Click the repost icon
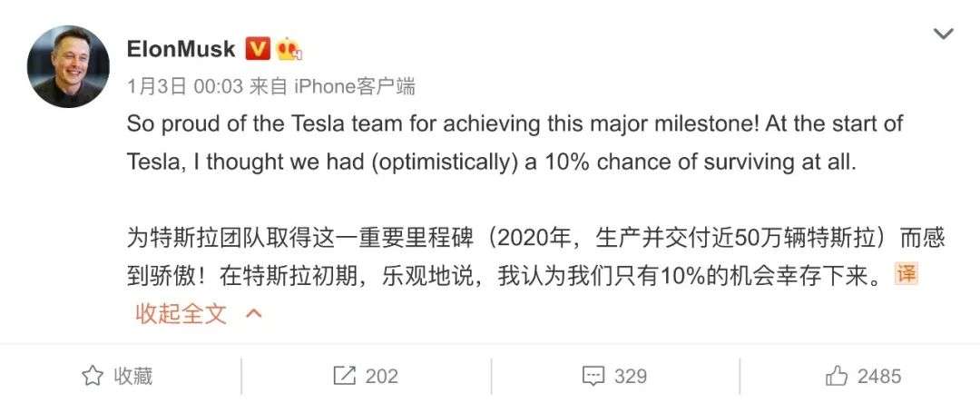 pos(344,376)
